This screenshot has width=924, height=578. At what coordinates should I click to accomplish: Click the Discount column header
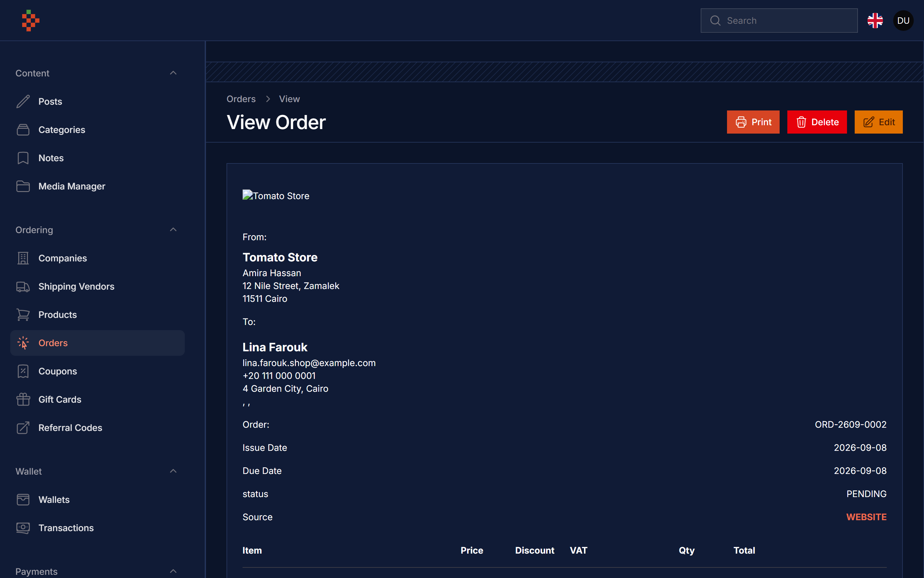[535, 551]
